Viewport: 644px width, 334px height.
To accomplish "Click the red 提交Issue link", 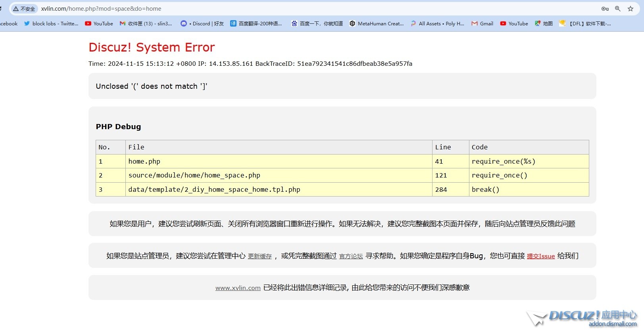I will (x=540, y=256).
